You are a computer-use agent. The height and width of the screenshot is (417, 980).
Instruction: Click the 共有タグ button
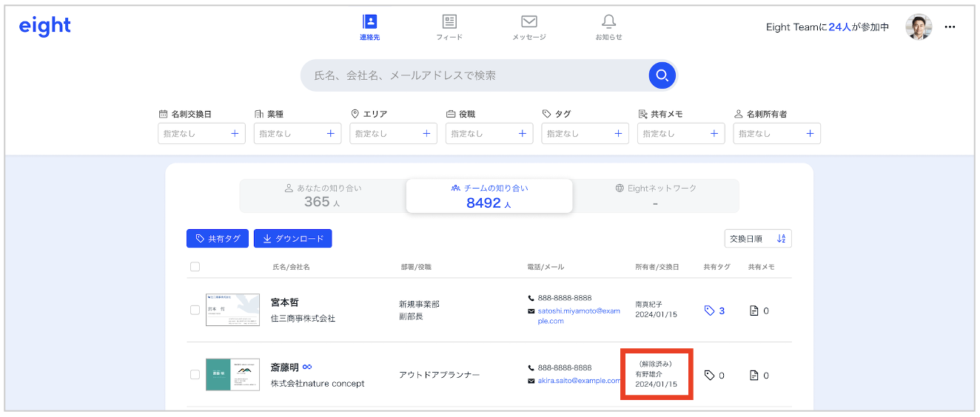218,239
